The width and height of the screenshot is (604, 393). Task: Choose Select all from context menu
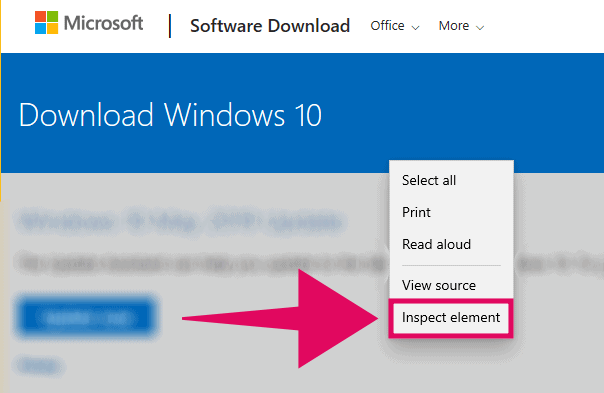451,180
